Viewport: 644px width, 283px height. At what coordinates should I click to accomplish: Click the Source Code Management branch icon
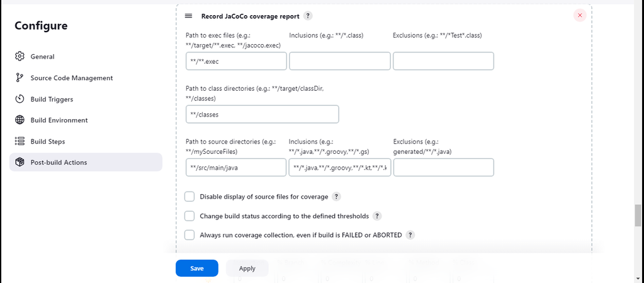point(19,78)
